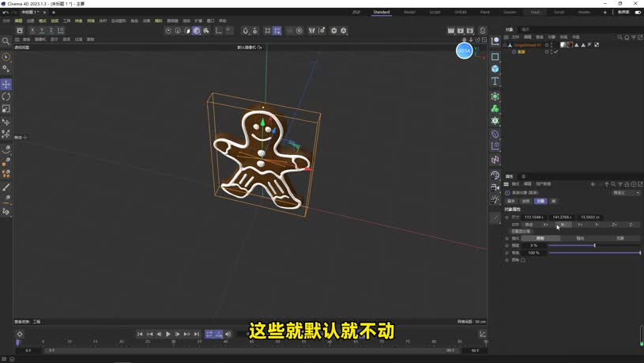
Task: Add a Cube primitive from right palette
Action: point(495,69)
